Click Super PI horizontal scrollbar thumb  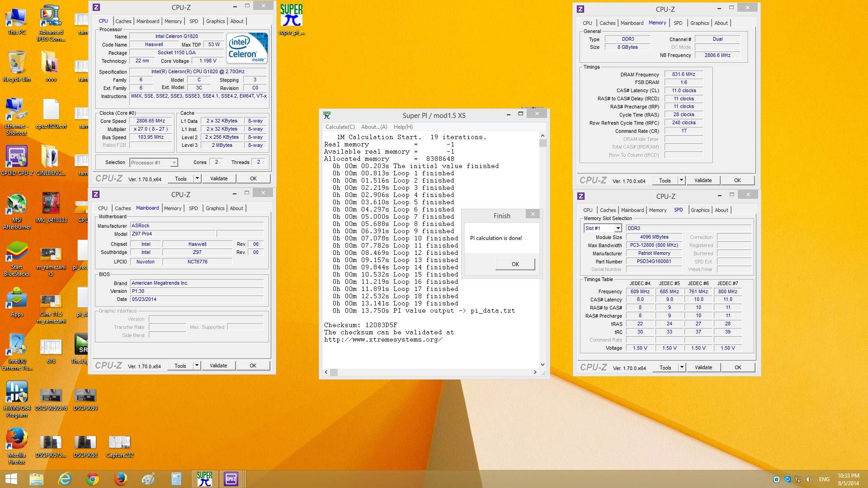click(334, 372)
